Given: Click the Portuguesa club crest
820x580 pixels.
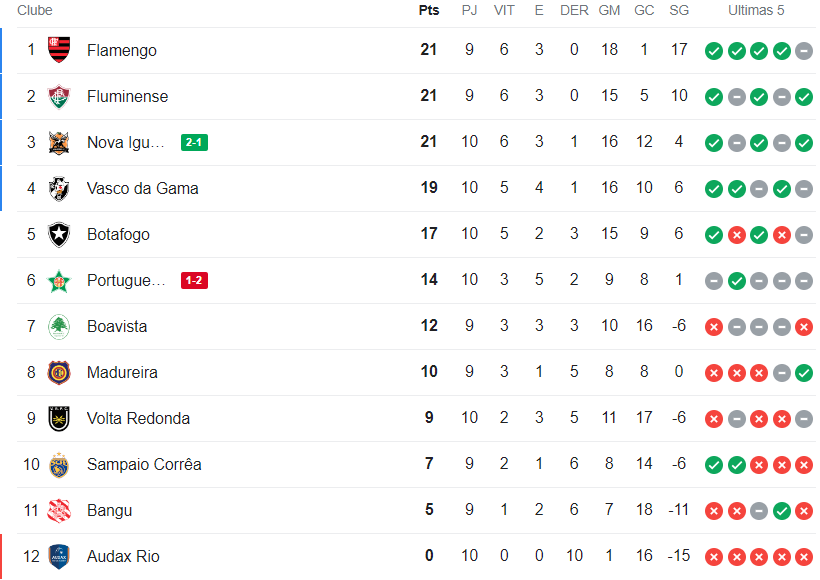Looking at the screenshot, I should pos(60,280).
